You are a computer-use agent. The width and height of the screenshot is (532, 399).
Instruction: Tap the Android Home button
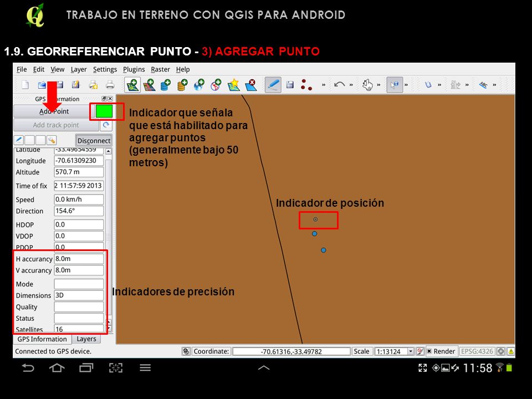(x=57, y=368)
